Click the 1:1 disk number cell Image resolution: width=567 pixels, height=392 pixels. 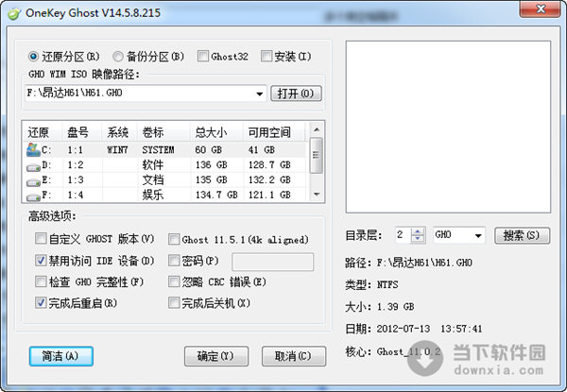click(76, 150)
